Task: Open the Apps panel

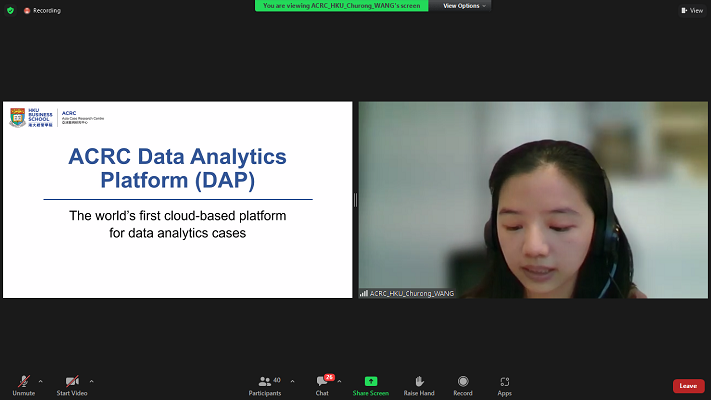Action: click(504, 385)
